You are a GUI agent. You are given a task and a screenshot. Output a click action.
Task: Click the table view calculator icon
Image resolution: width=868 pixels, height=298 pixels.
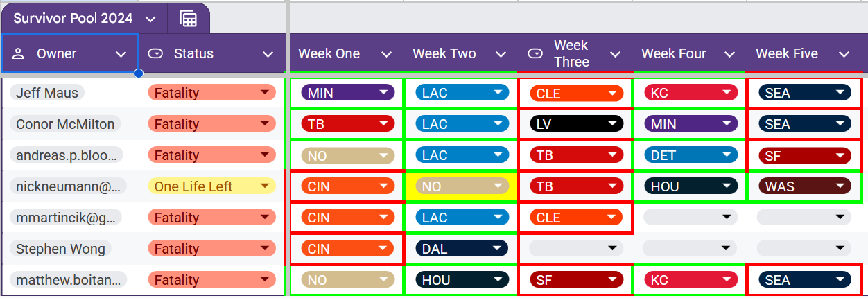coord(188,19)
